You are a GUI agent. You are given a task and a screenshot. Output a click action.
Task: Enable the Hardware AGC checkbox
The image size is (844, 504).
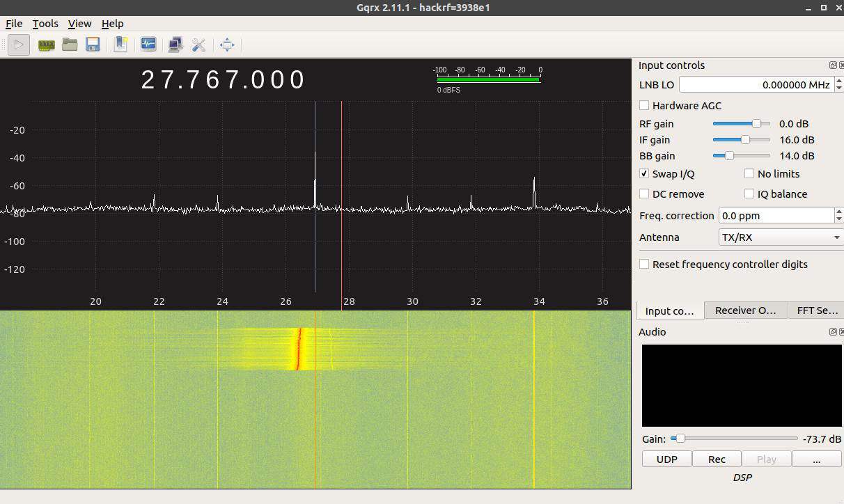click(x=644, y=106)
